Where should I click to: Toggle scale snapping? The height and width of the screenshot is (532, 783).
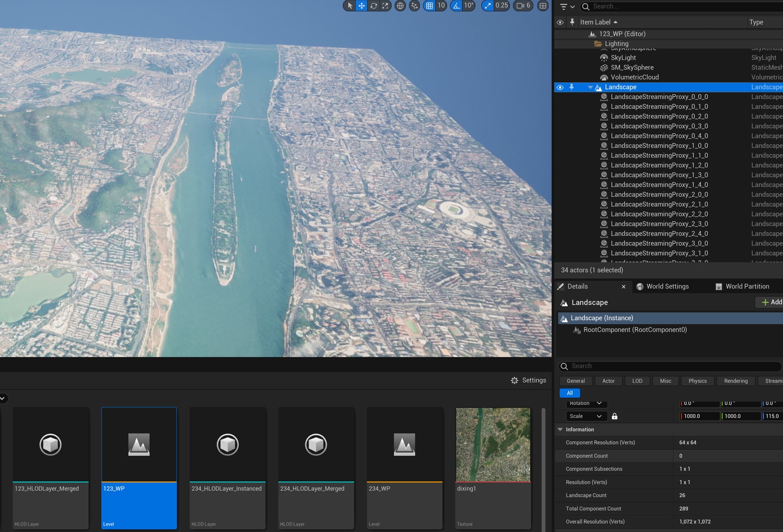point(488,5)
